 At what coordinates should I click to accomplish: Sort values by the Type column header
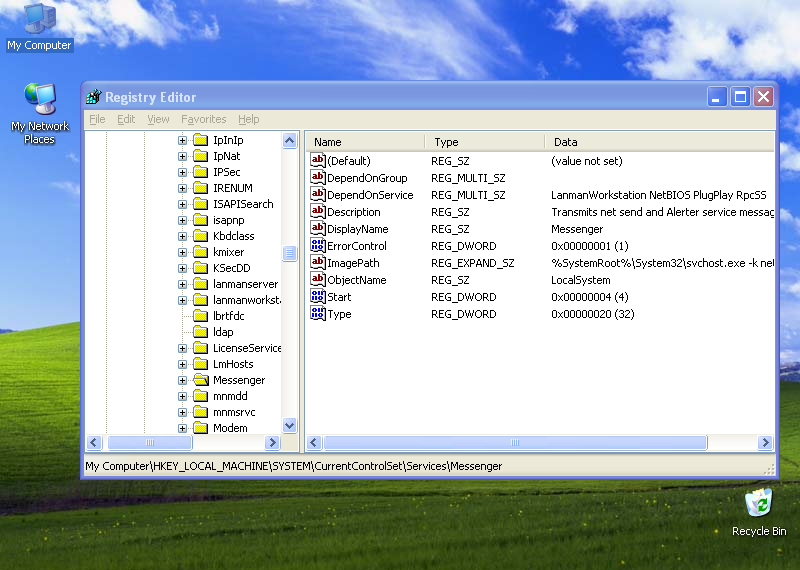pos(485,142)
